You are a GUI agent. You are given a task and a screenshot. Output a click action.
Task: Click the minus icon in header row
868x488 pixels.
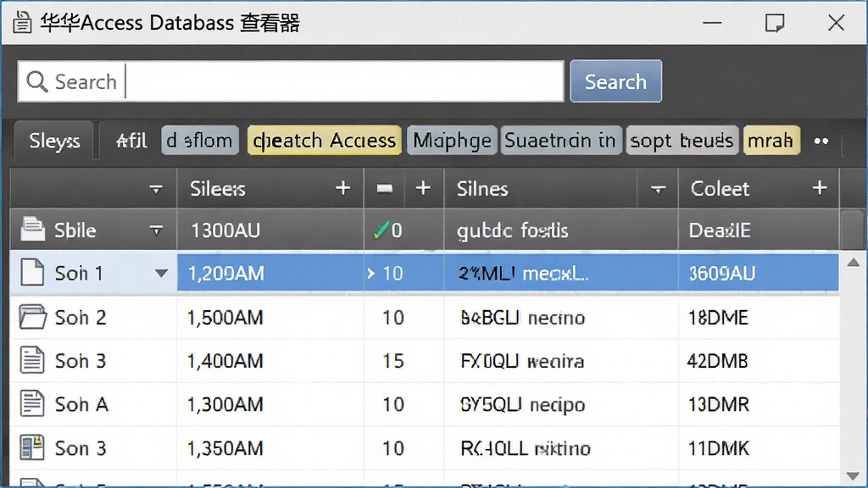pyautogui.click(x=385, y=189)
